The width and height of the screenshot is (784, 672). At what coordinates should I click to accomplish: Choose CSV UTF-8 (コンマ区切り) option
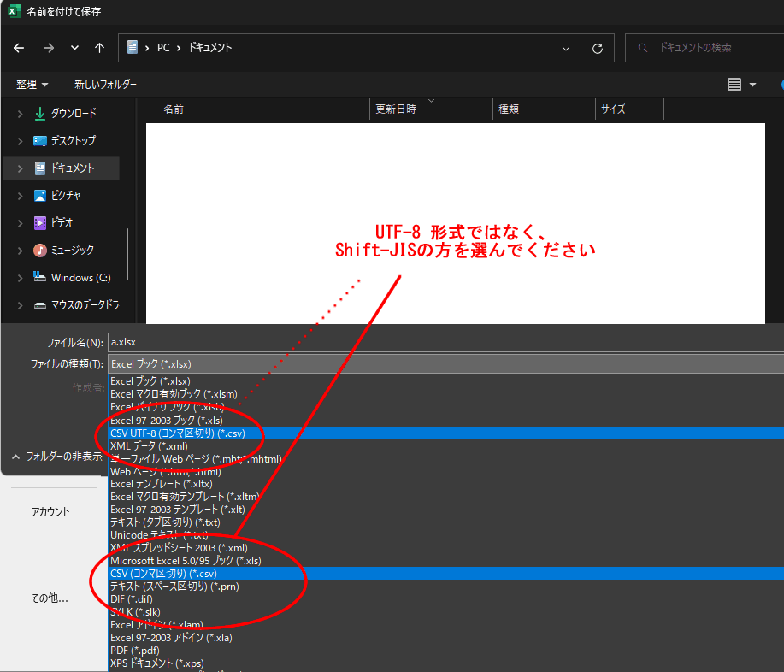[x=445, y=433]
